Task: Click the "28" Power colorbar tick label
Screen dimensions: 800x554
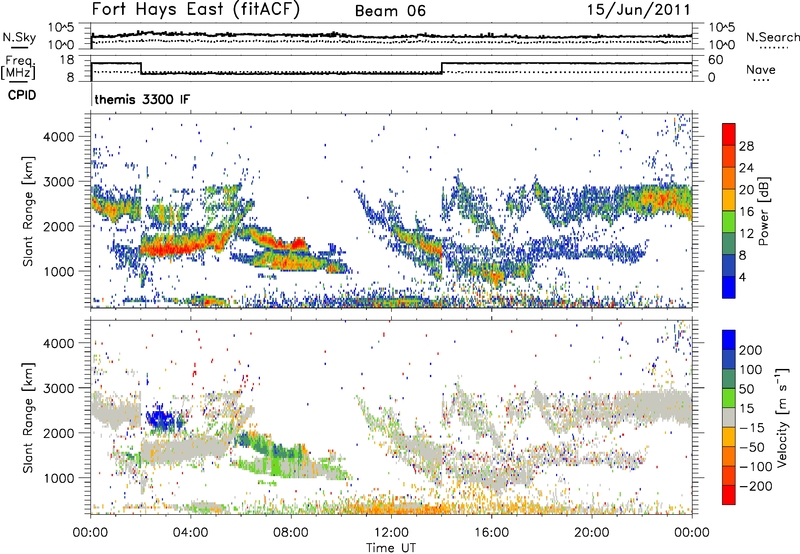Action: click(x=746, y=146)
